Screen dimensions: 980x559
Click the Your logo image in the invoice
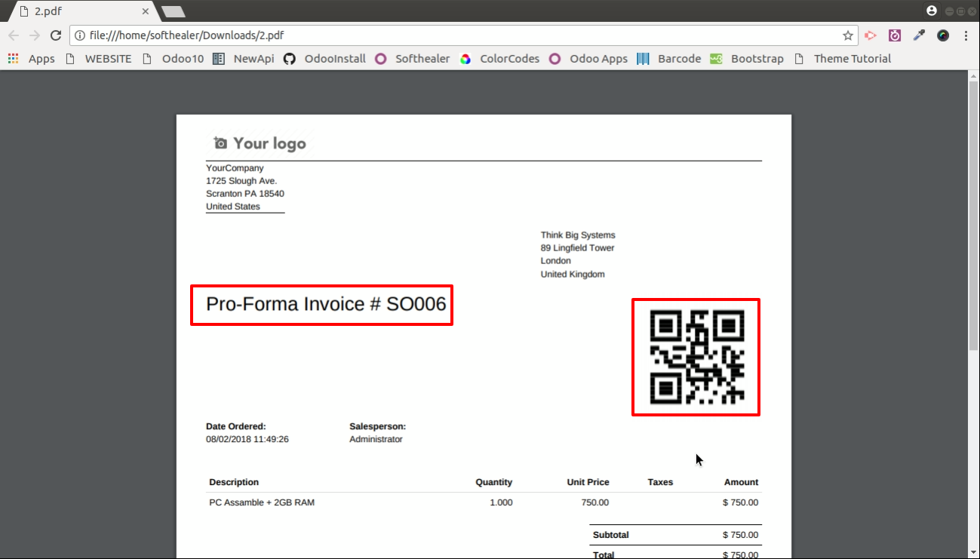[260, 143]
